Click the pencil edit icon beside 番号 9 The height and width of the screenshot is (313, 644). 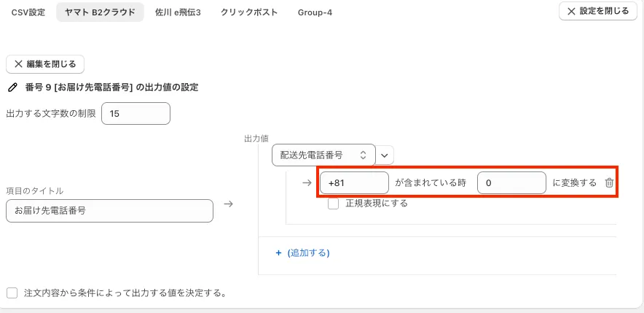pos(12,88)
